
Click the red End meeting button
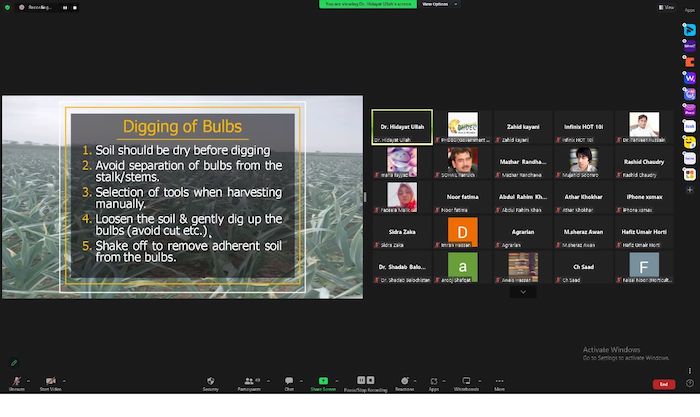[x=662, y=384]
